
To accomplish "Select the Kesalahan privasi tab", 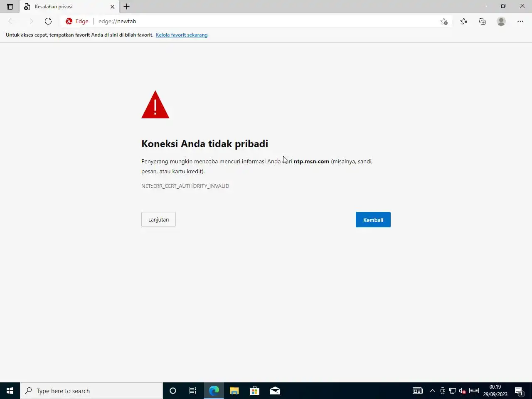I will click(69, 7).
